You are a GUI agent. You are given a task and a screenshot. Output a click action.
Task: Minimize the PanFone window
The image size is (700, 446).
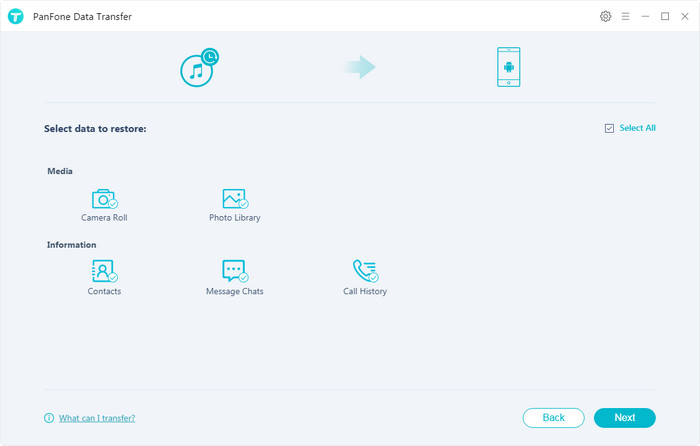pos(645,17)
